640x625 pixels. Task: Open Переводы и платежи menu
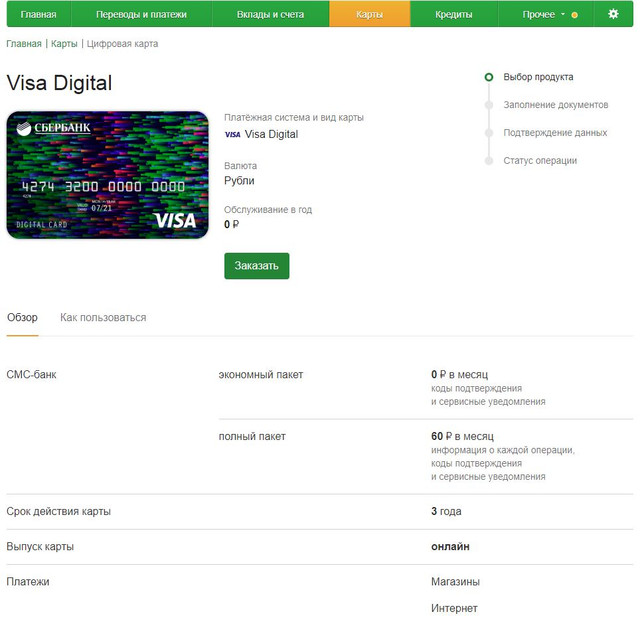(x=141, y=14)
